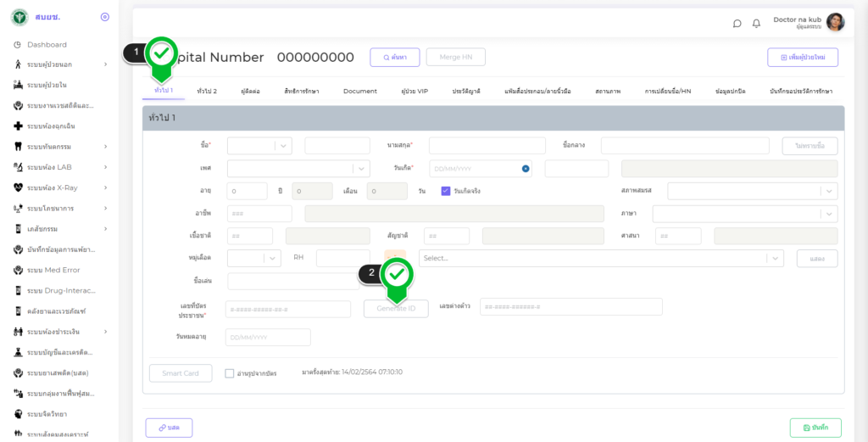The width and height of the screenshot is (868, 442).
Task: Open ระบบ Drug-Interaction sidebar item
Action: (59, 290)
